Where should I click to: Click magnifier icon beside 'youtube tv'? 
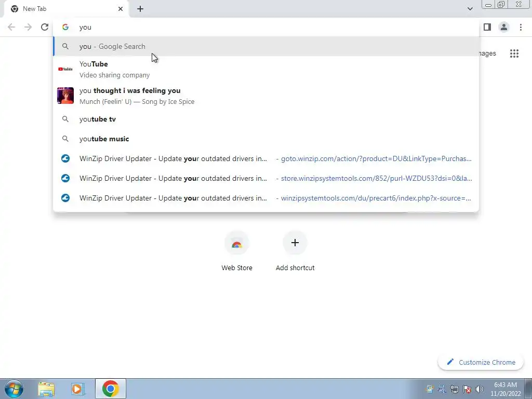pyautogui.click(x=65, y=119)
